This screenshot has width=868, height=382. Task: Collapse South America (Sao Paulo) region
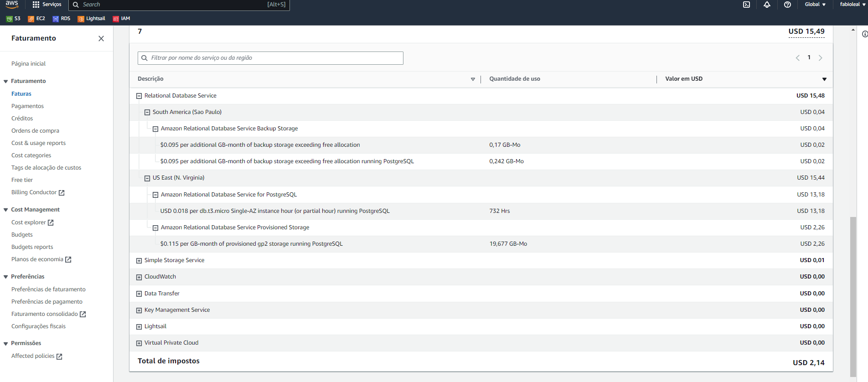(x=147, y=113)
